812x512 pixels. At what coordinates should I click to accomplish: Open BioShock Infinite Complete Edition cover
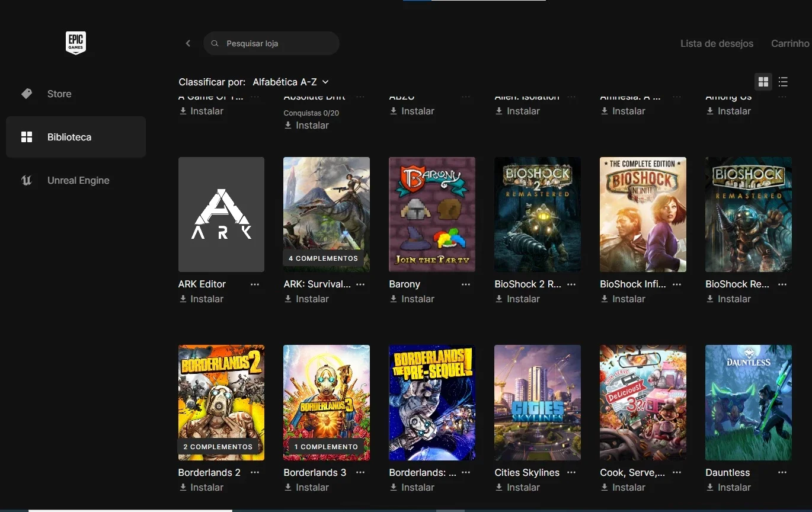click(643, 215)
